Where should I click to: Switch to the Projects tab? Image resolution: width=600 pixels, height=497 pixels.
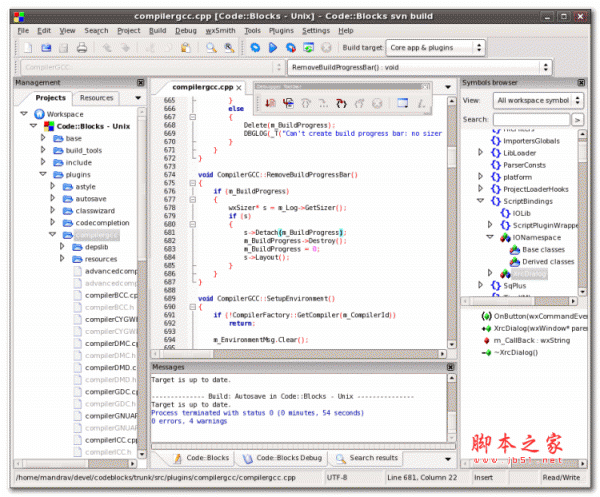[x=51, y=98]
